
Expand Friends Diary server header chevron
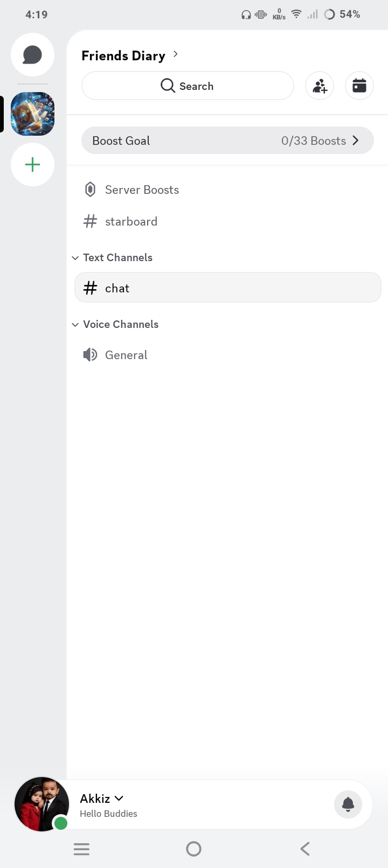tap(176, 54)
